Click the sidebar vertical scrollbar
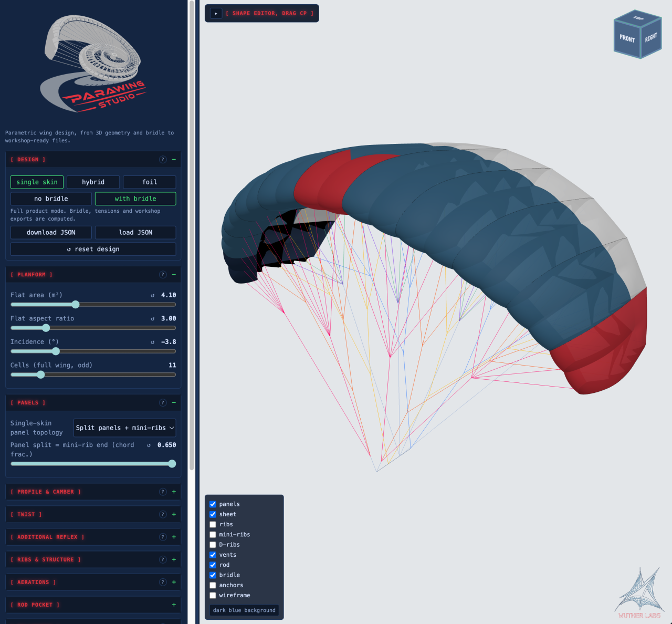 pyautogui.click(x=192, y=235)
